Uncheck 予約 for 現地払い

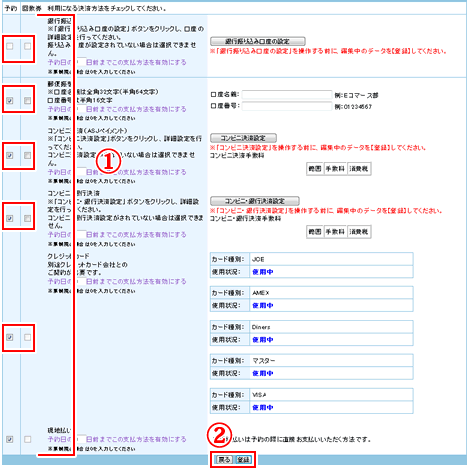click(10, 439)
